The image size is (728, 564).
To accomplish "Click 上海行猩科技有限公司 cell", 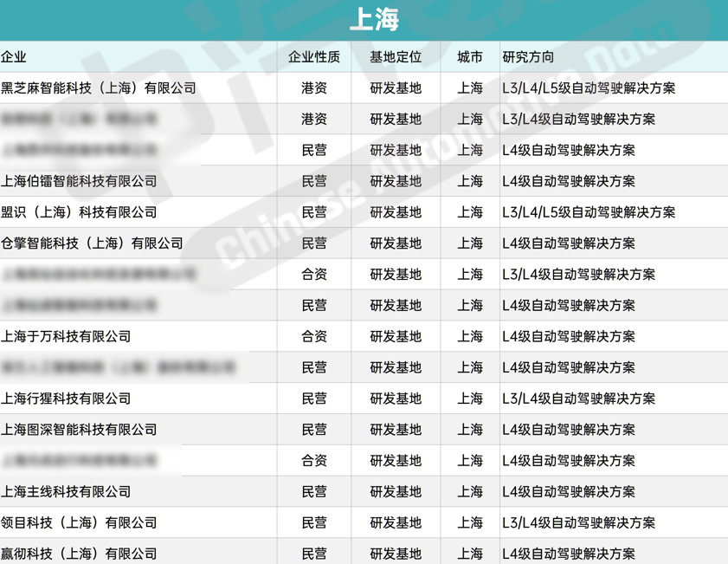I will point(66,399).
